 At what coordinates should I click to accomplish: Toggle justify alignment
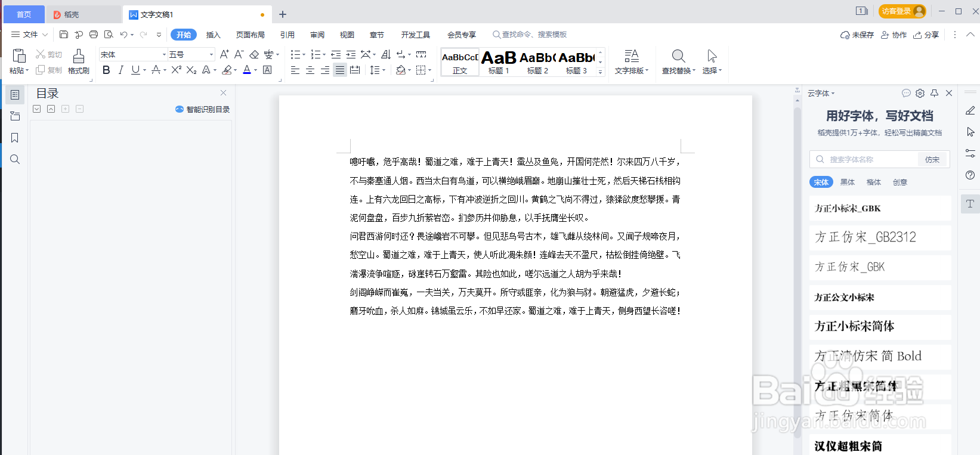click(x=340, y=70)
